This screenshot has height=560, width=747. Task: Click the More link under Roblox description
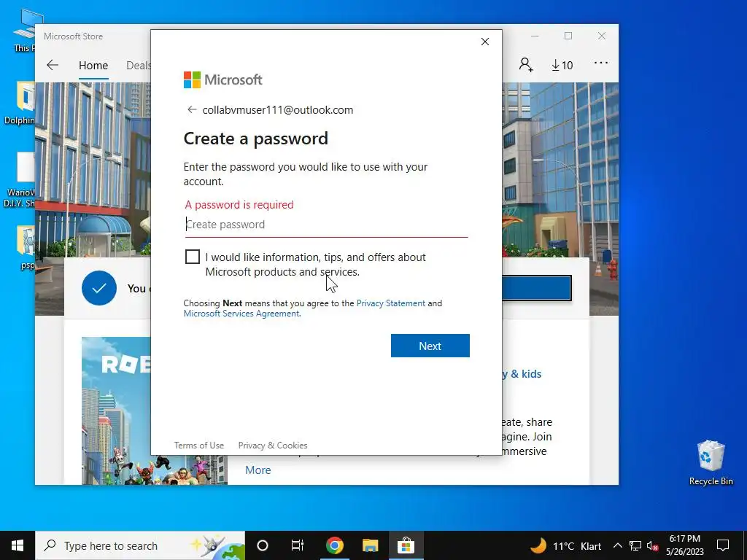[x=258, y=470]
